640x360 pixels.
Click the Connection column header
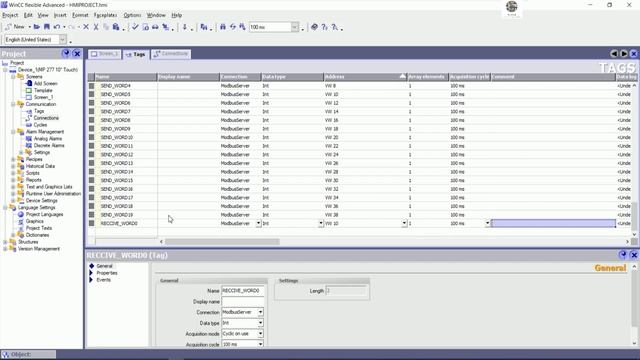pyautogui.click(x=240, y=77)
